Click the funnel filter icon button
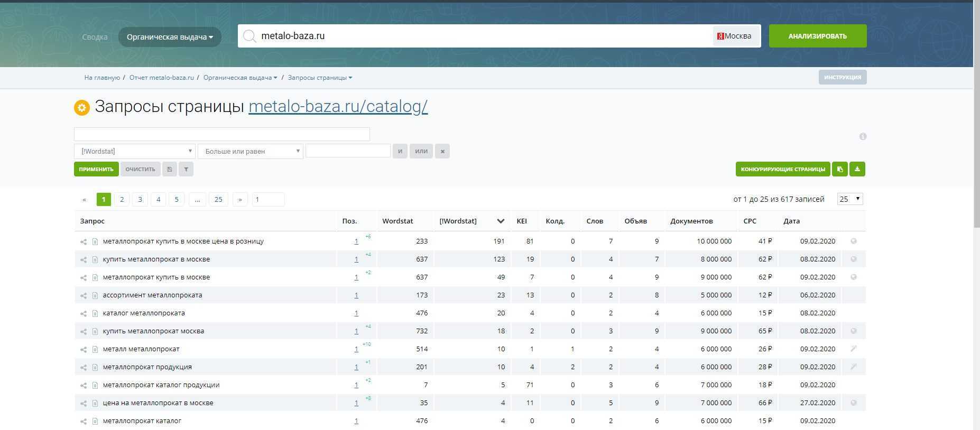The width and height of the screenshot is (980, 430). pos(186,169)
